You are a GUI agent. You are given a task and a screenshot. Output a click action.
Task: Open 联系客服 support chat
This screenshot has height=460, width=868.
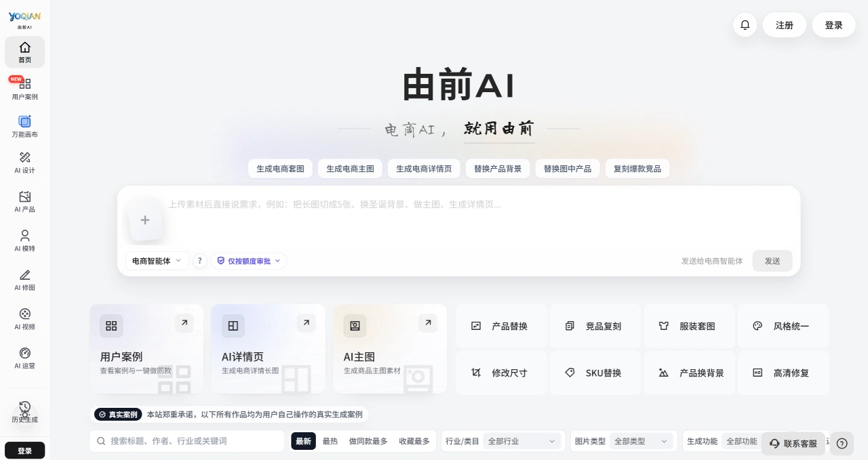tap(793, 444)
